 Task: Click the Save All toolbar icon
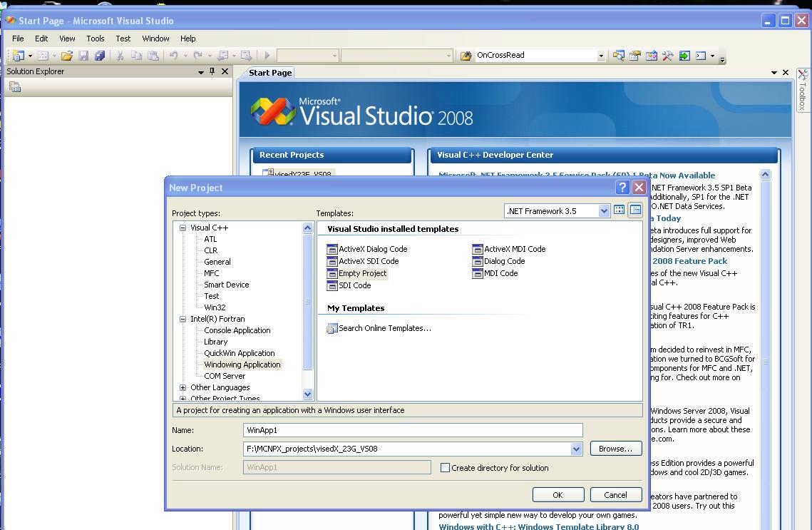click(x=99, y=56)
